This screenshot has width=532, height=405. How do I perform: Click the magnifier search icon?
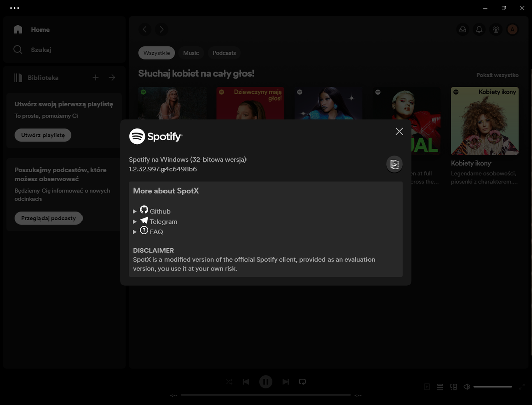point(18,50)
